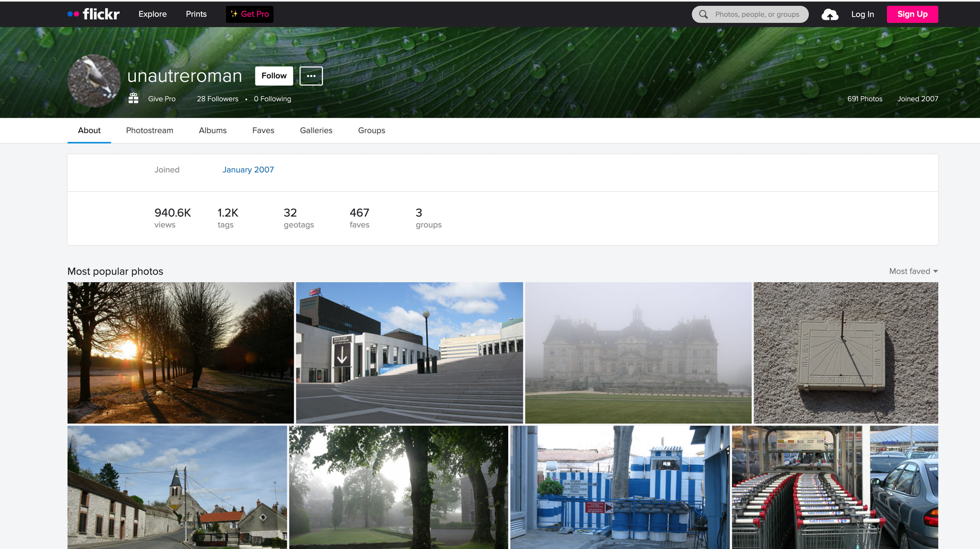This screenshot has height=549, width=980.
Task: Click the unautreroman bird avatar
Action: pyautogui.click(x=94, y=80)
